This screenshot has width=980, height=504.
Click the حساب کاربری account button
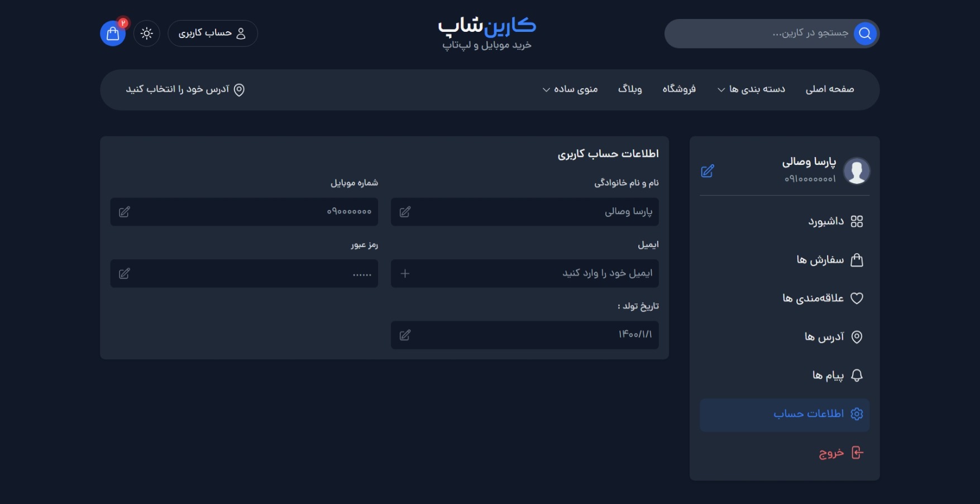(213, 34)
